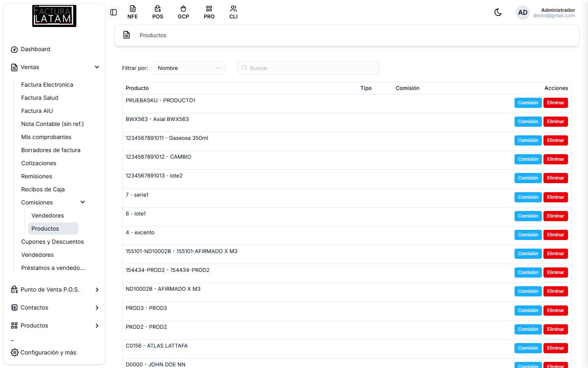Click Comisión for Gaseosa 350ml row
Viewport: 588px width, 368px height.
[x=528, y=140]
